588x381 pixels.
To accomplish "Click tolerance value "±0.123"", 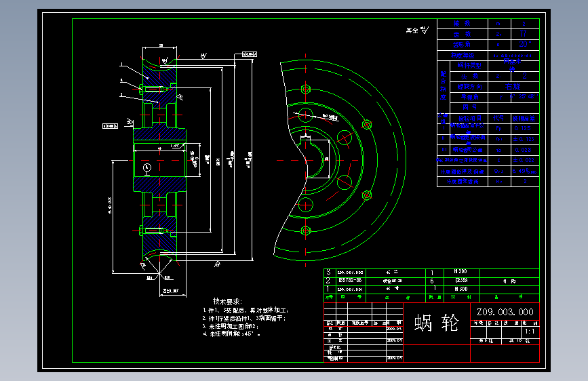I will pyautogui.click(x=524, y=139).
